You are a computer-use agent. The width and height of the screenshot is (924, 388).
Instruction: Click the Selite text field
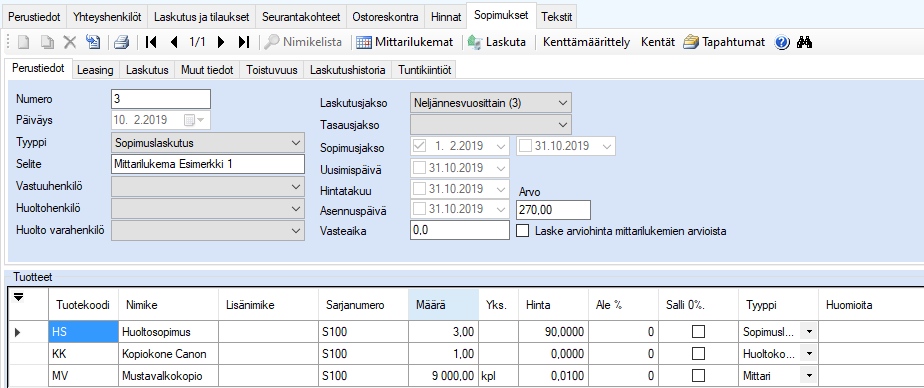coord(208,164)
